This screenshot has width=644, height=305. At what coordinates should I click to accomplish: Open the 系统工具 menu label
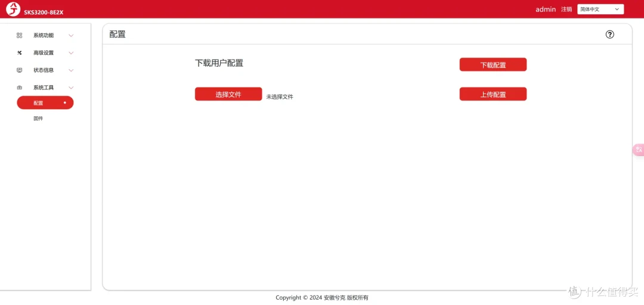(x=44, y=88)
